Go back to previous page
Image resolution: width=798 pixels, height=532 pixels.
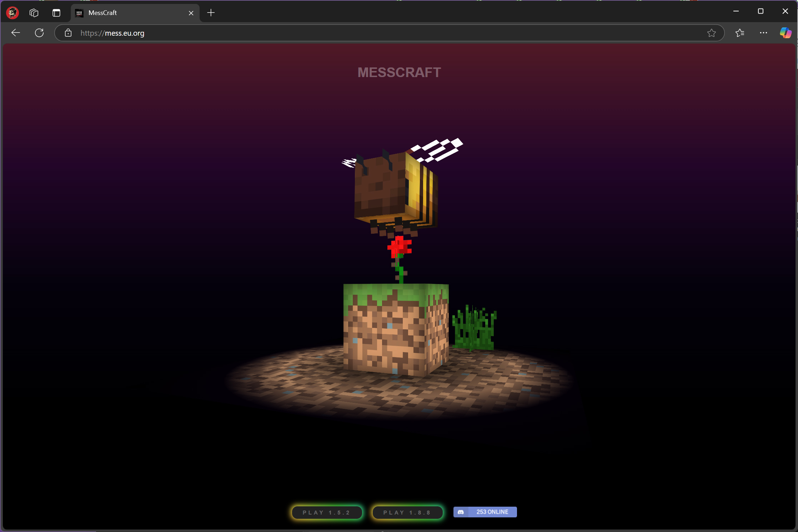[16, 33]
